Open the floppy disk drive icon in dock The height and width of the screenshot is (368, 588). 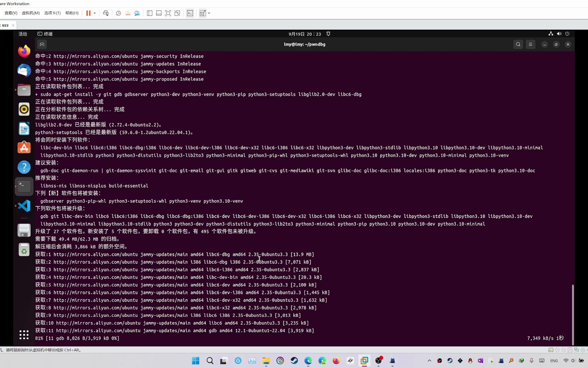coord(24,230)
